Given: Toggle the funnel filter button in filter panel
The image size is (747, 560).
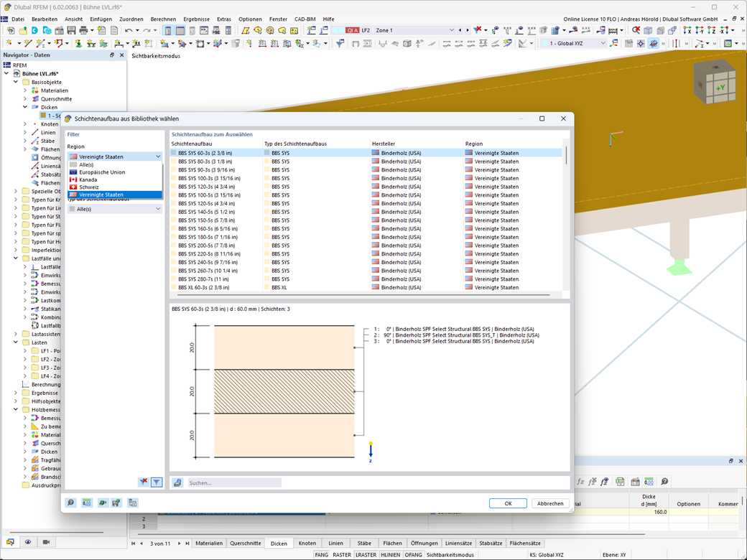Looking at the screenshot, I should (x=157, y=482).
